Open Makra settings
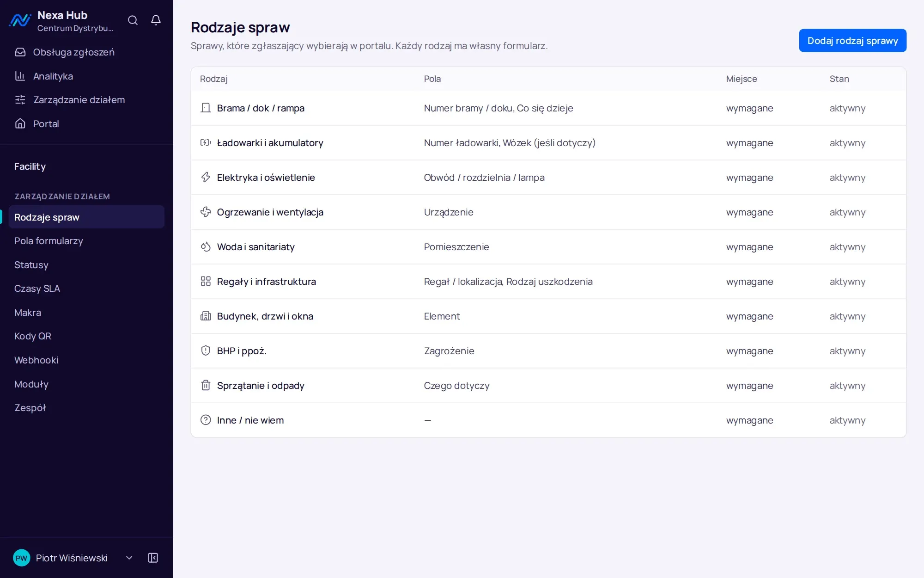The width and height of the screenshot is (924, 578). (x=87, y=313)
